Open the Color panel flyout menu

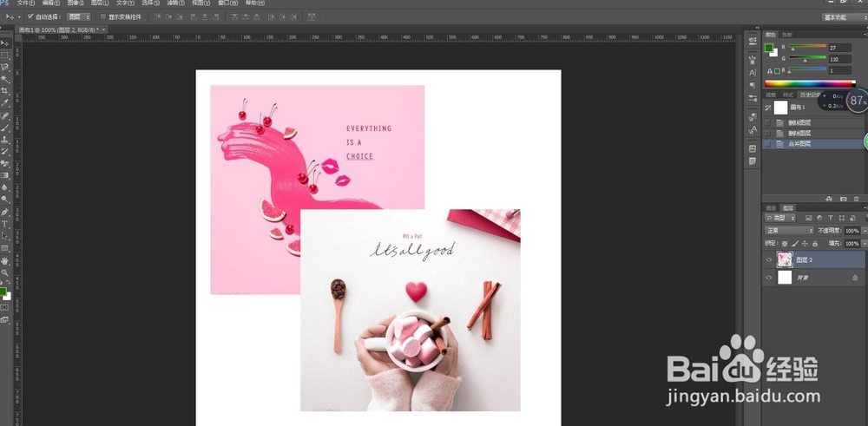(x=865, y=35)
